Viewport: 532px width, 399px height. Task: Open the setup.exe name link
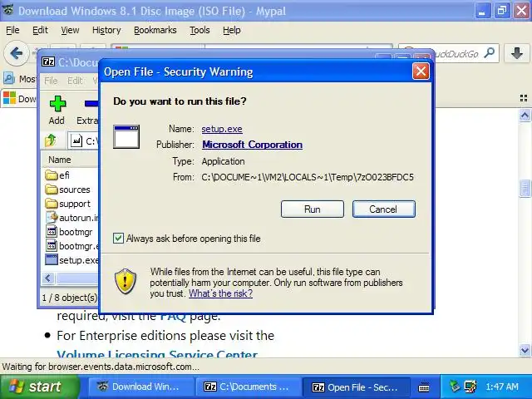(x=222, y=129)
